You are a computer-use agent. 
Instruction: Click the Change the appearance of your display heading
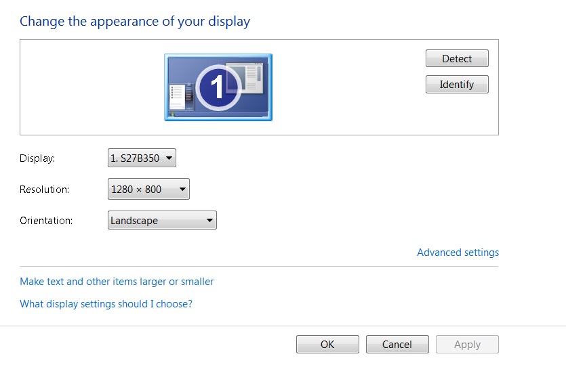click(135, 21)
